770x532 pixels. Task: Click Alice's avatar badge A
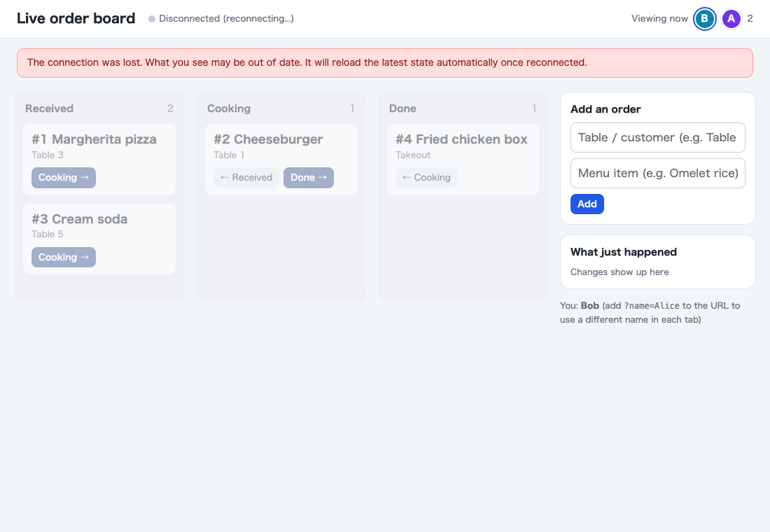[x=731, y=19]
